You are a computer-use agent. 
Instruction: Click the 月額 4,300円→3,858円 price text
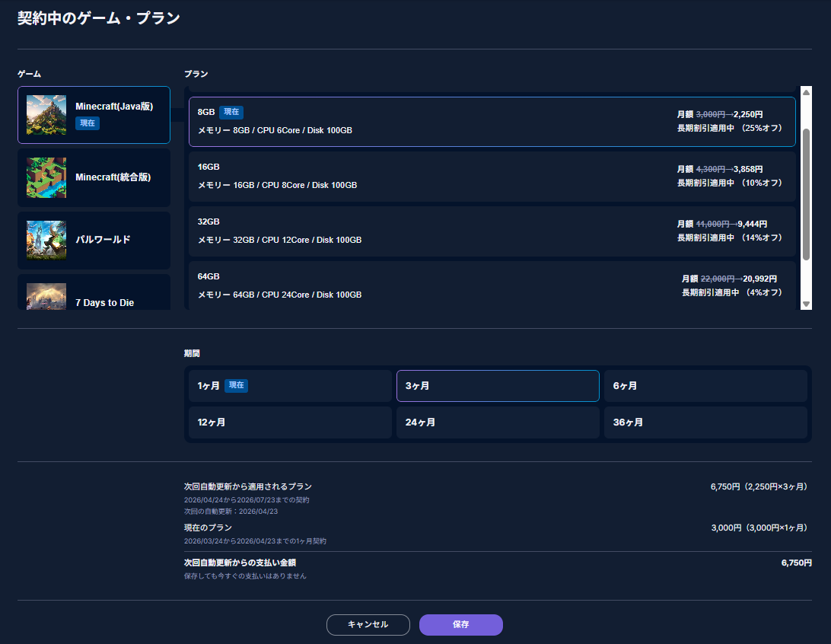pos(719,169)
